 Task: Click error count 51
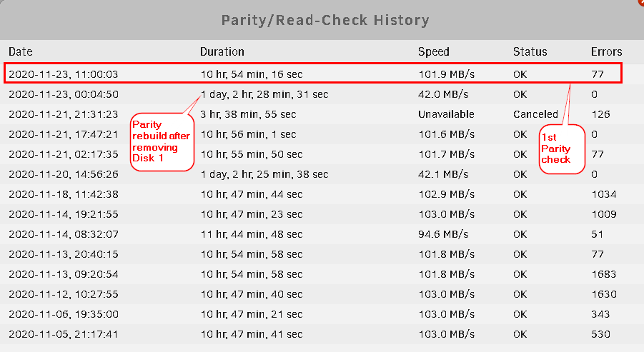point(598,235)
